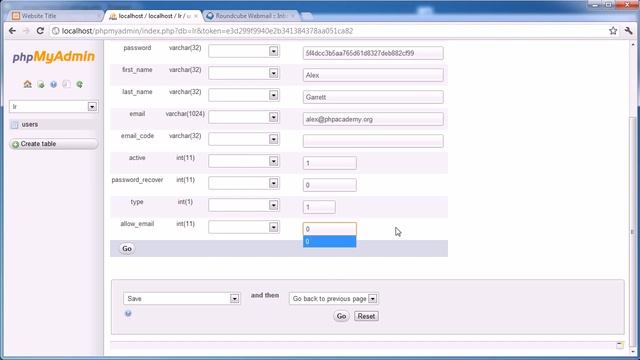This screenshot has height=360, width=640.
Task: Click the Create table button
Action: tap(53, 144)
